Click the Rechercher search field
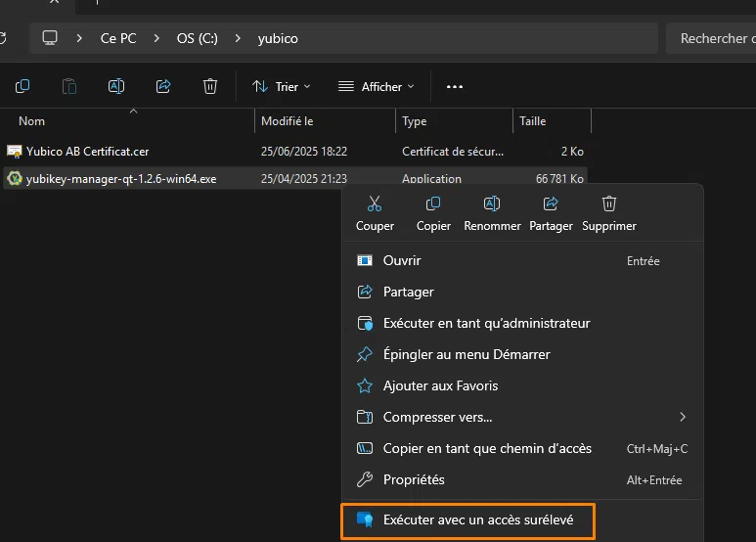This screenshot has width=756, height=542. 711,38
